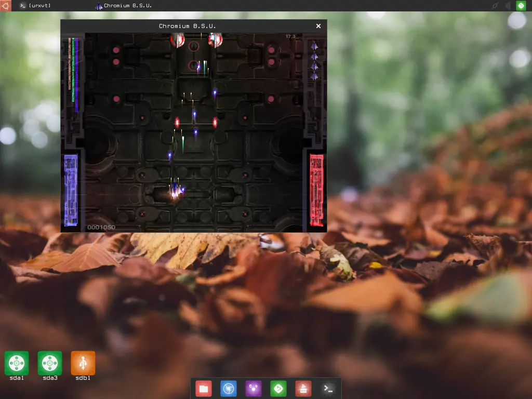Launch the green diamond dock icon
The width and height of the screenshot is (532, 399).
pos(278,389)
